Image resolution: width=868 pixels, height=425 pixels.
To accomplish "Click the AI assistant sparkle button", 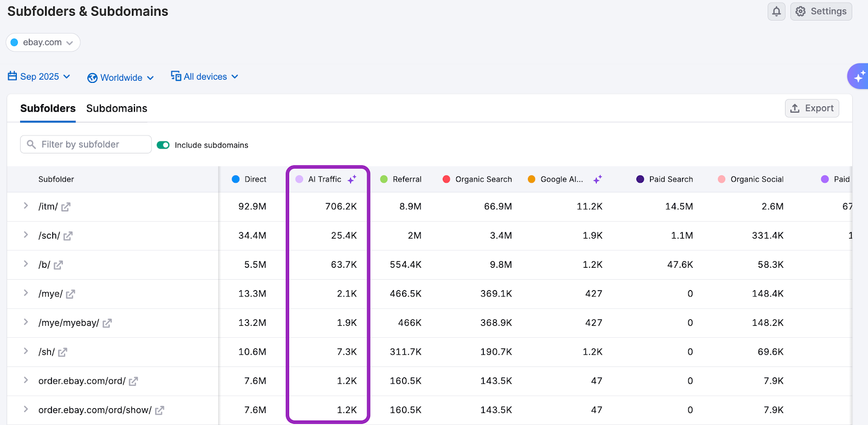I will (x=859, y=76).
